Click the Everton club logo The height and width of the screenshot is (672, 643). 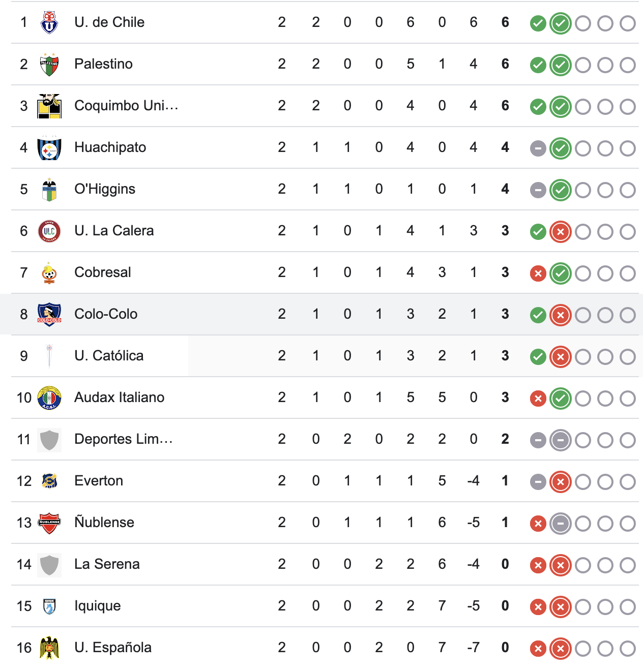pyautogui.click(x=49, y=481)
